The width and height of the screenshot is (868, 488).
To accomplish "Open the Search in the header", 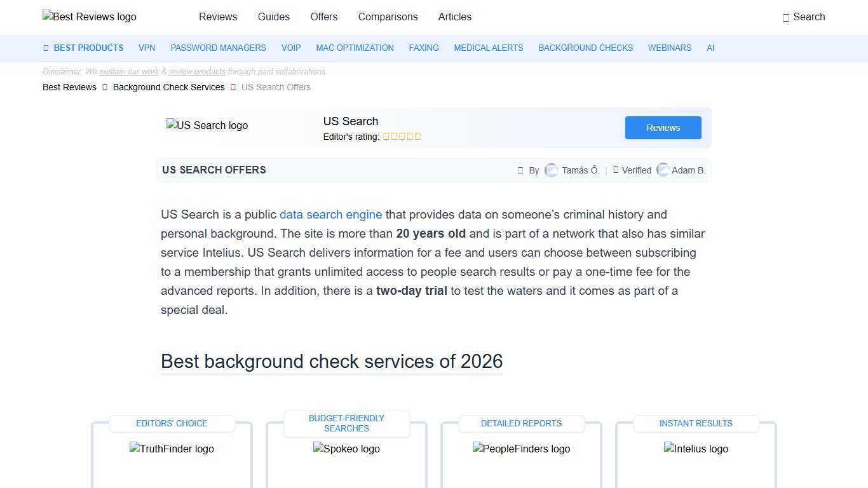I will (803, 17).
